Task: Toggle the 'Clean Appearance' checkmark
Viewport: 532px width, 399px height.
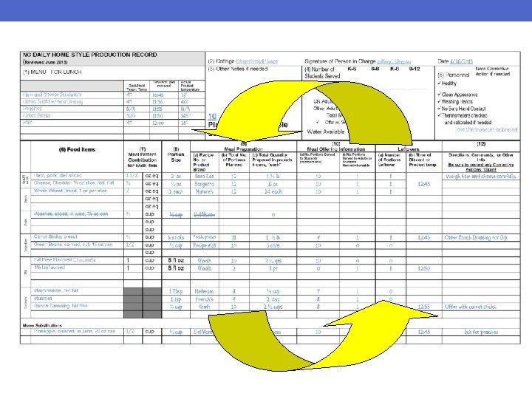Action: pyautogui.click(x=439, y=95)
